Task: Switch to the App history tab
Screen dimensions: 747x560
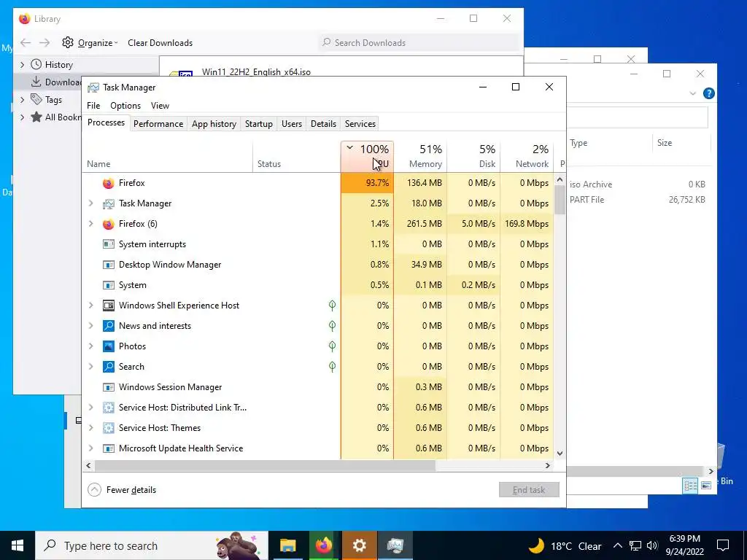Action: pyautogui.click(x=214, y=124)
